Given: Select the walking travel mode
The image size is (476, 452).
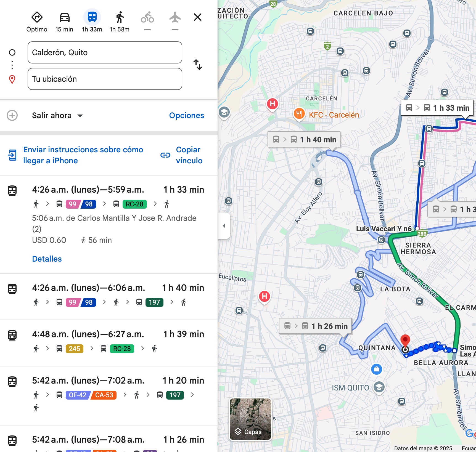Looking at the screenshot, I should pos(120,18).
